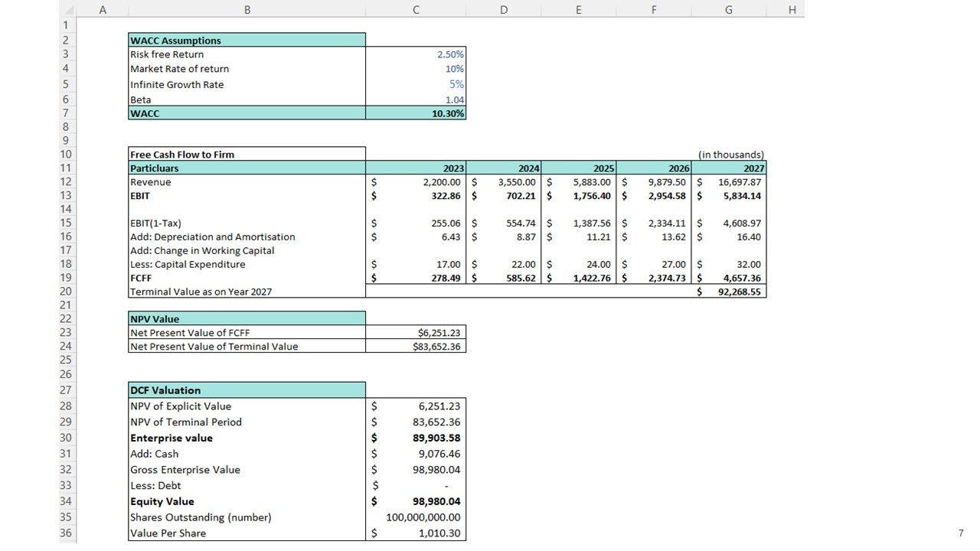Click column G header
Viewport: 980px width, 551px height.
tap(728, 10)
